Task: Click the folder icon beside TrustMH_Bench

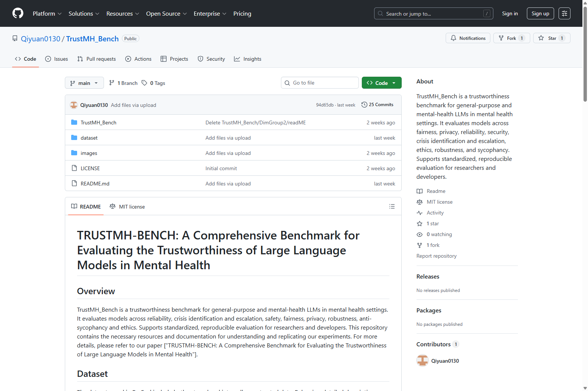Action: tap(74, 123)
